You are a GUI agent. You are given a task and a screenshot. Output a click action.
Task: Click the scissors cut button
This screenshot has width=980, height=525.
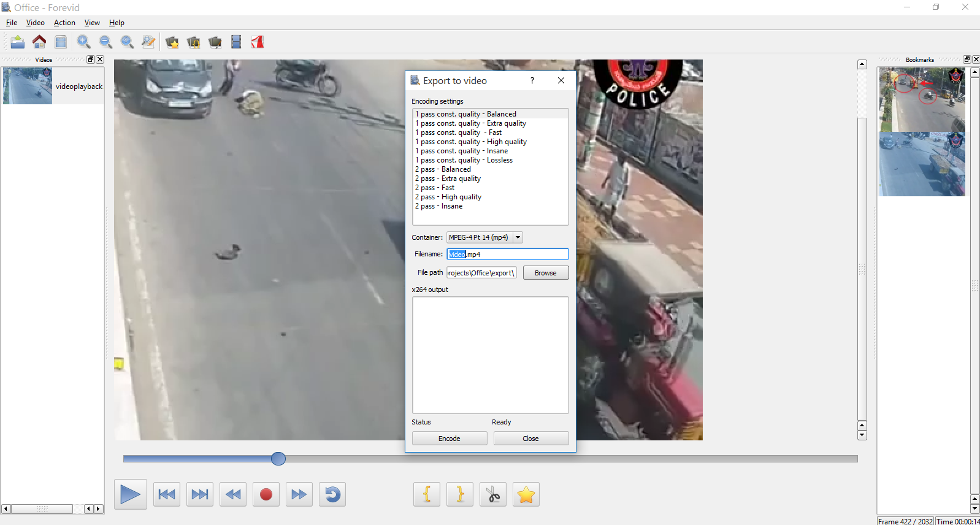(x=493, y=494)
